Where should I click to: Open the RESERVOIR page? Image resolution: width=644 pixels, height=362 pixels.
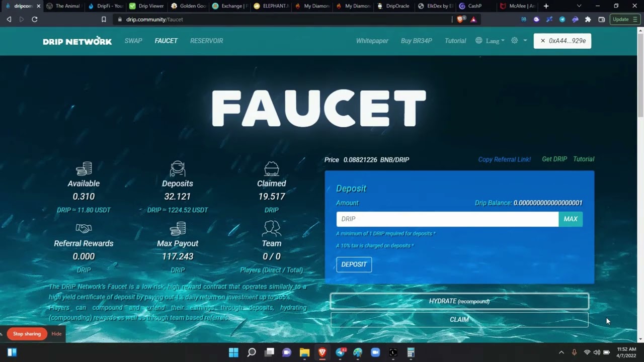pyautogui.click(x=206, y=41)
